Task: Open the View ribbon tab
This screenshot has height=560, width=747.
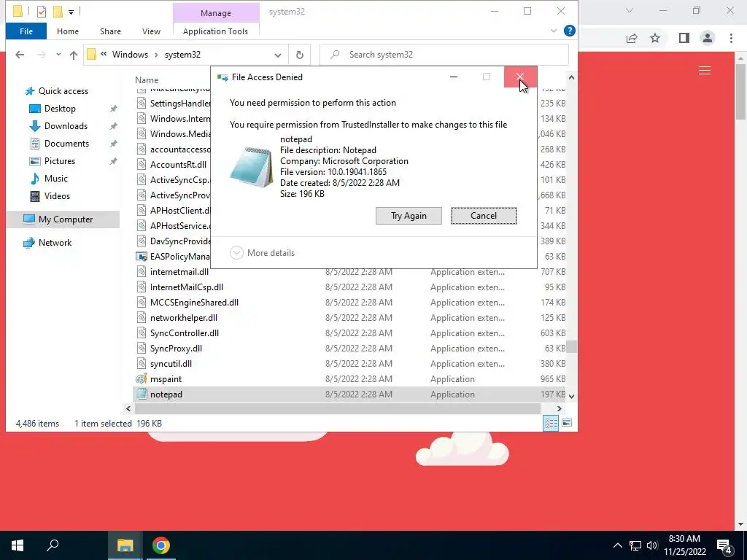Action: [x=151, y=31]
